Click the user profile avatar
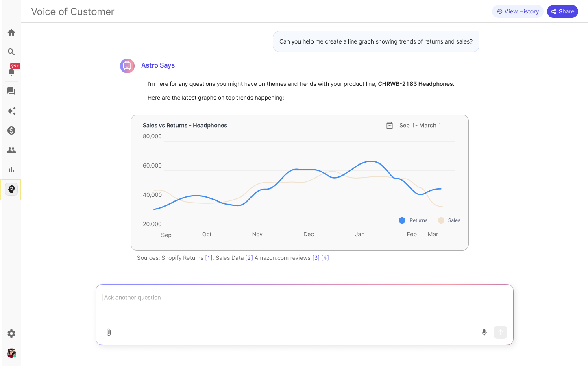Image resolution: width=588 pixels, height=366 pixels. coord(11,353)
